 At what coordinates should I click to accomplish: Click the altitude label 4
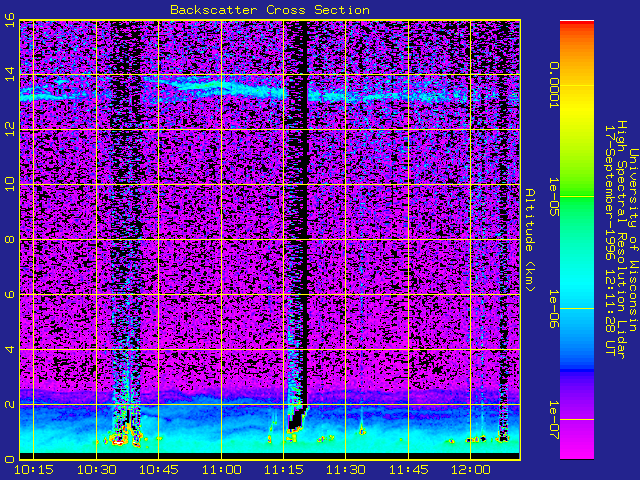click(x=9, y=349)
